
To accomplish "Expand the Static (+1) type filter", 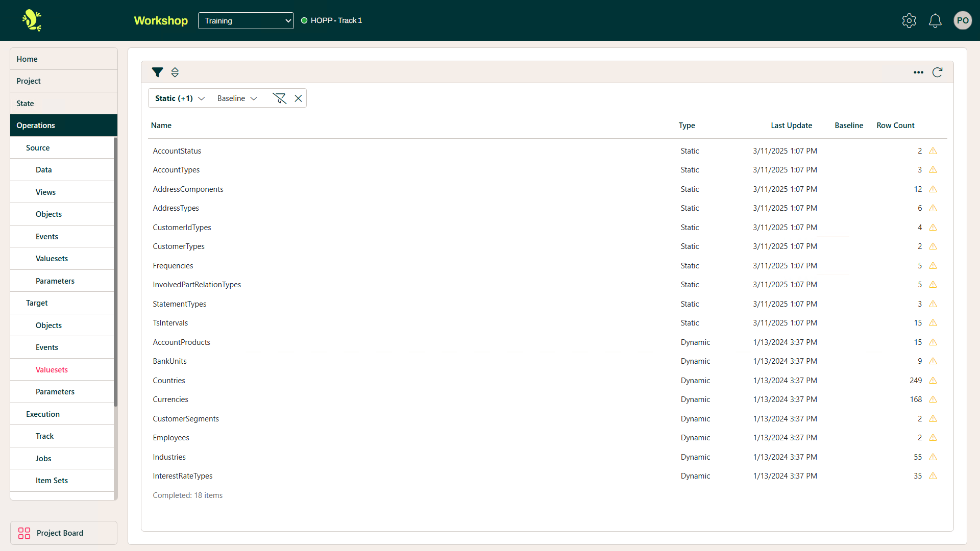I will pos(179,98).
